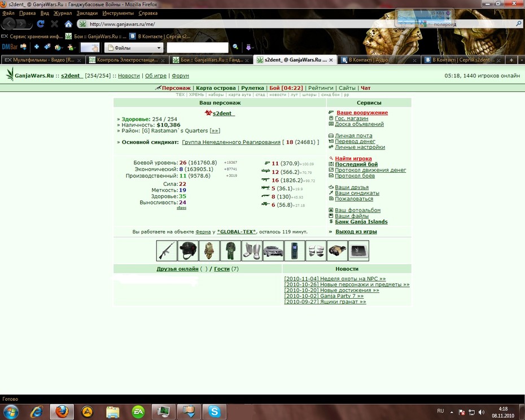Click the stop loading X button
The width and height of the screenshot is (525, 420).
[x=55, y=24]
